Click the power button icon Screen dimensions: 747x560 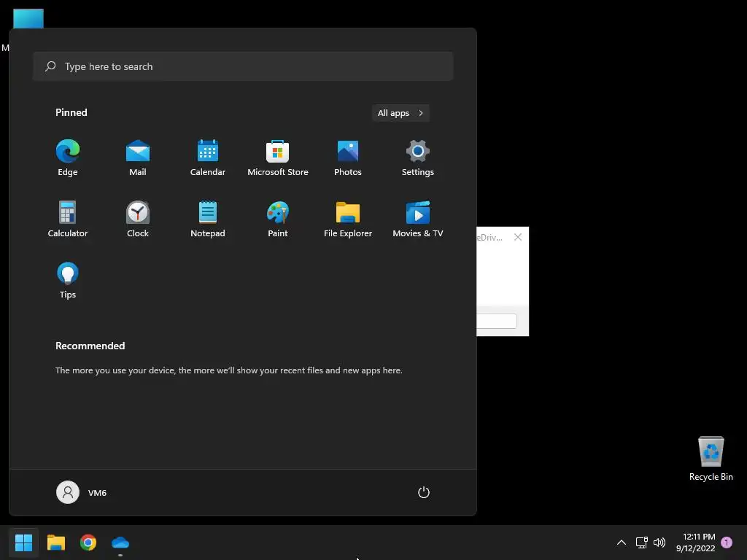[x=424, y=492]
